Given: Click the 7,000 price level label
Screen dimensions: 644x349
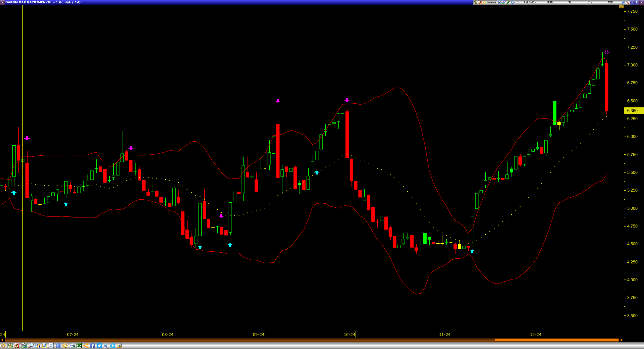Looking at the screenshot, I should (632, 65).
